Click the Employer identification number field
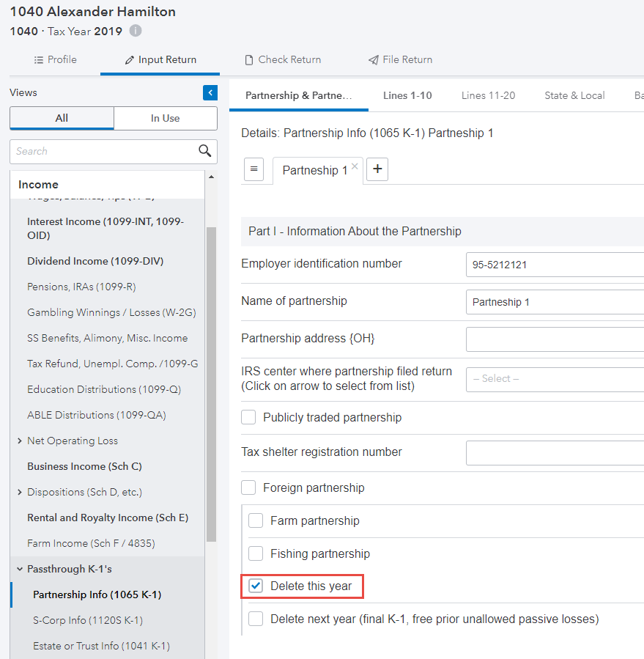 pyautogui.click(x=554, y=265)
